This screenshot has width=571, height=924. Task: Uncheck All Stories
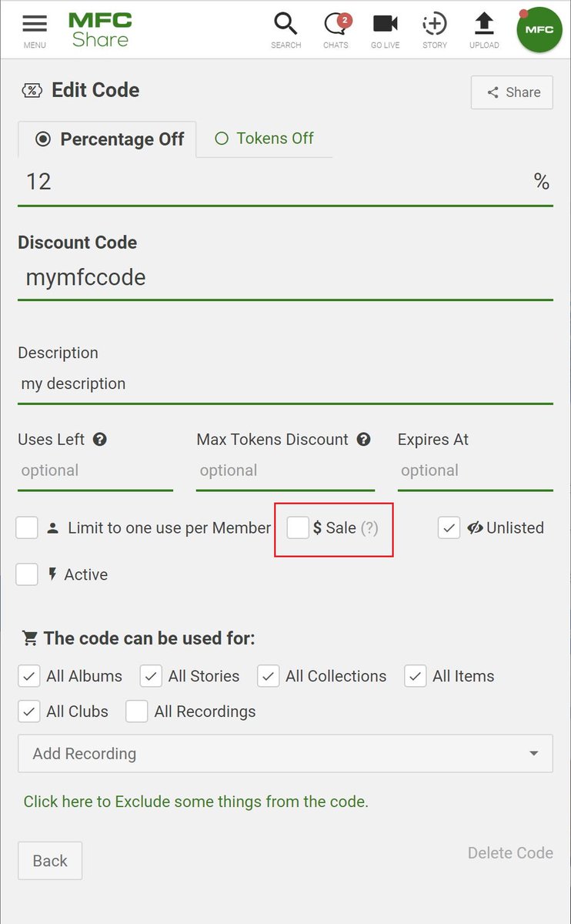point(151,676)
